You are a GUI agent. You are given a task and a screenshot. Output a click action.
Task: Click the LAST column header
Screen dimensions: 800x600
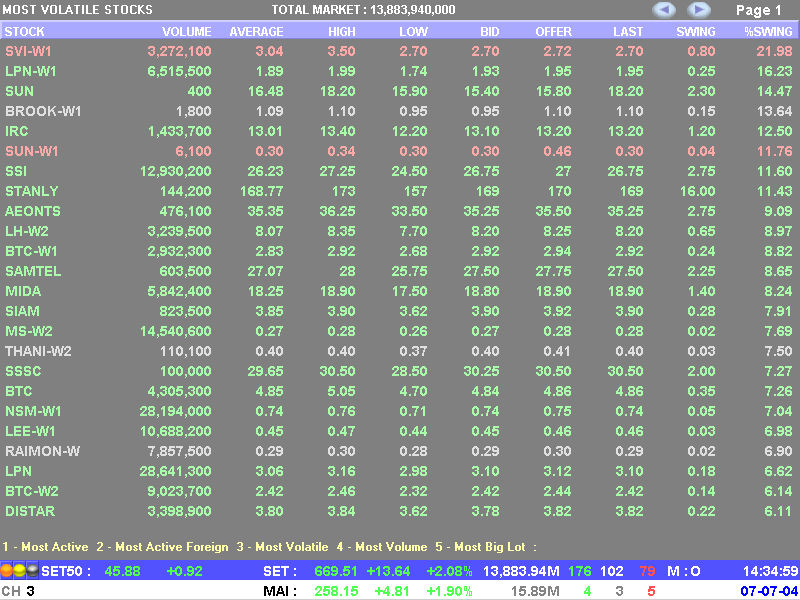tap(628, 32)
